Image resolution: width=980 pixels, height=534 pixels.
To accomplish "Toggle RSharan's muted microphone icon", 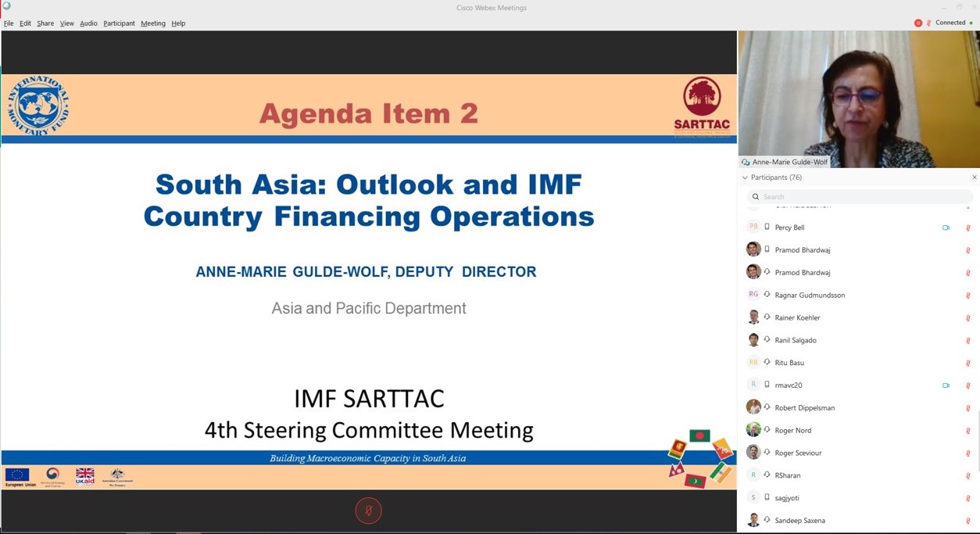I will [968, 476].
